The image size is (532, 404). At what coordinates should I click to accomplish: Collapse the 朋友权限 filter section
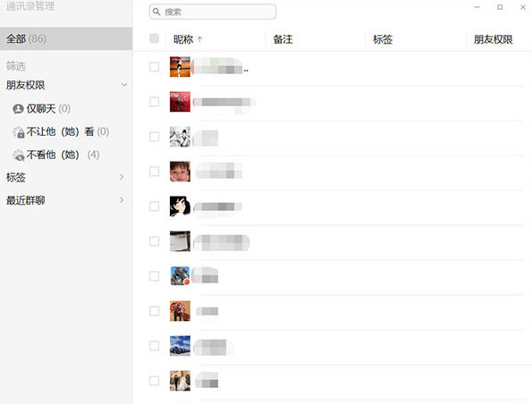124,84
